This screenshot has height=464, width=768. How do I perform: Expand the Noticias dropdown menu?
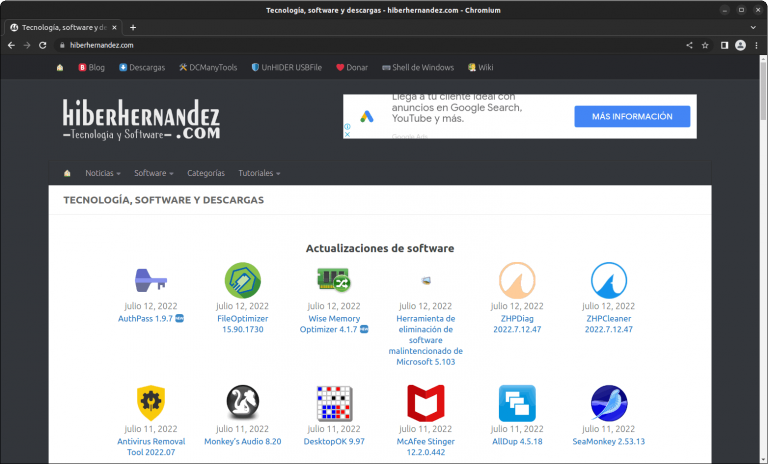tap(102, 173)
